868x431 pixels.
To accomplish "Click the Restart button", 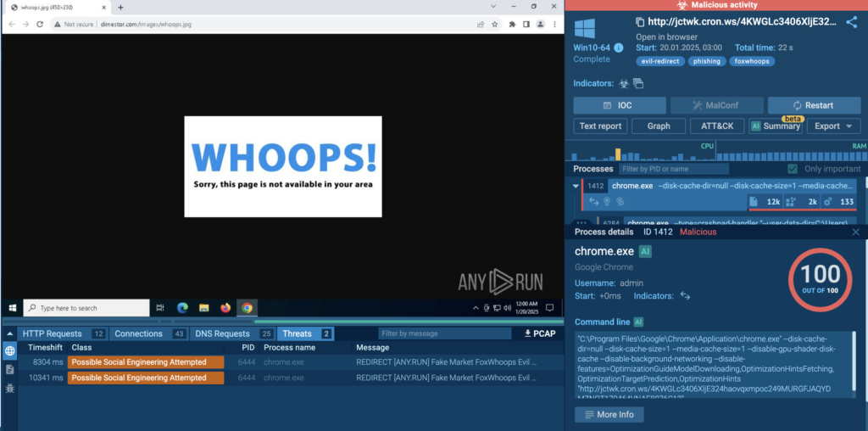I will point(813,105).
